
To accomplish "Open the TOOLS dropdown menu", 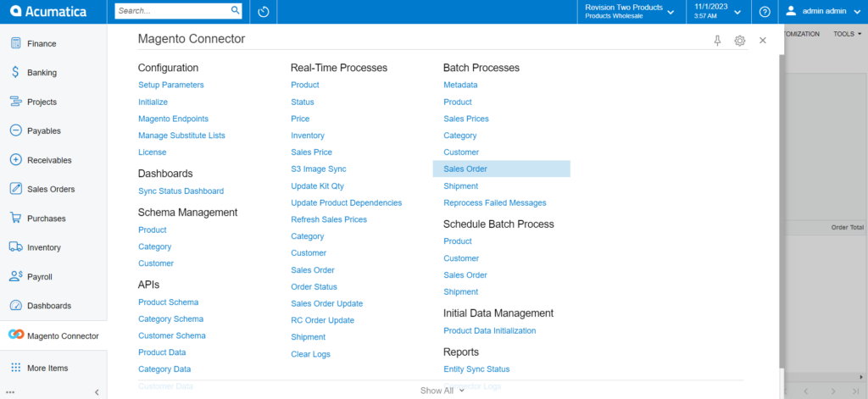I will click(x=848, y=35).
